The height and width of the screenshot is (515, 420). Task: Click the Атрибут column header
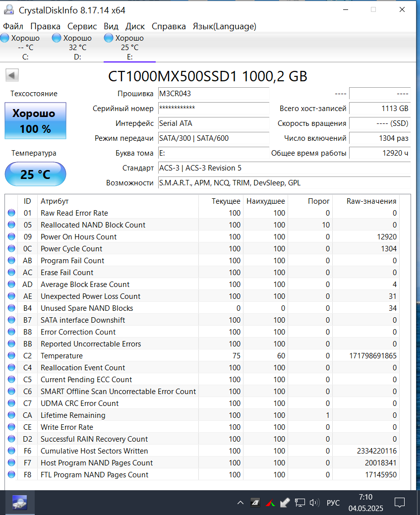pyautogui.click(x=118, y=201)
